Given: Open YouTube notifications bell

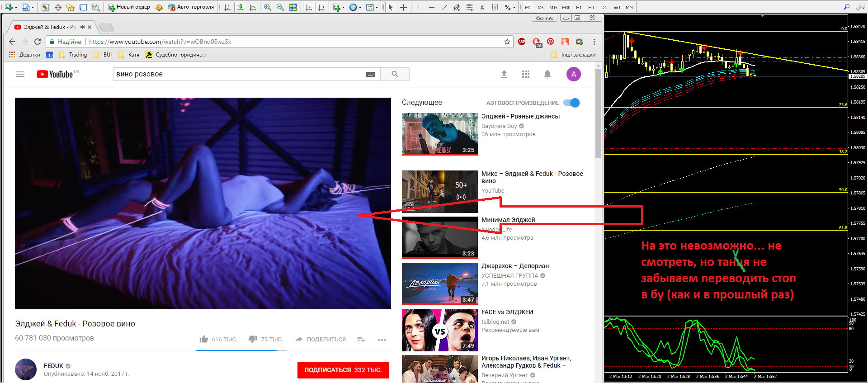Looking at the screenshot, I should coord(547,74).
